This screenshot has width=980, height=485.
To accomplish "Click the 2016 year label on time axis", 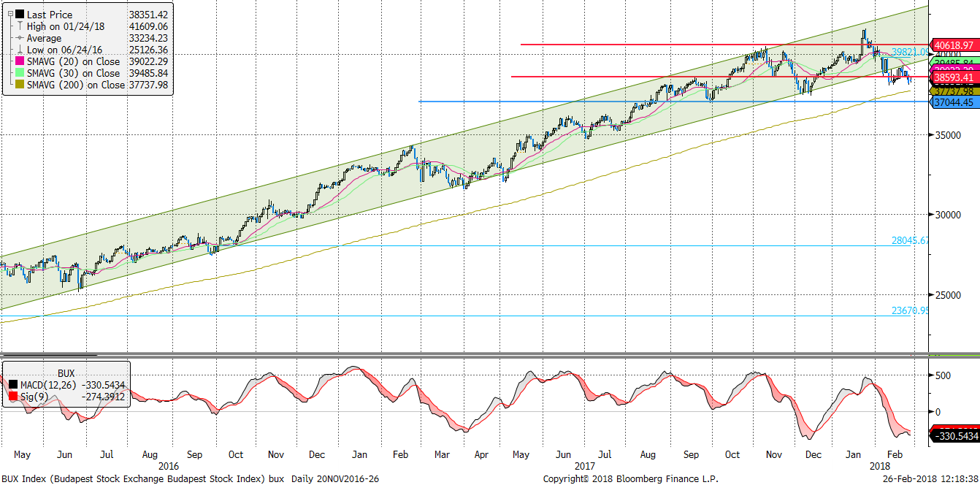I will pyautogui.click(x=168, y=465).
